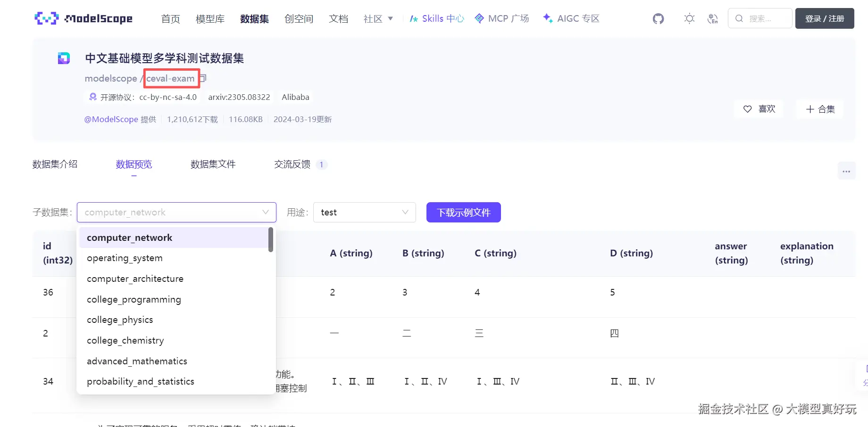
Task: Expand the 社区 dropdown menu
Action: click(x=378, y=19)
